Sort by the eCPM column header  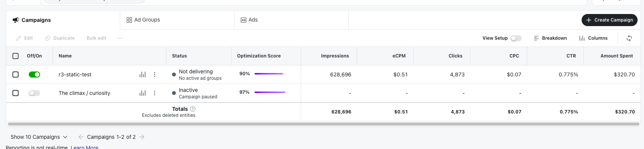tap(399, 56)
